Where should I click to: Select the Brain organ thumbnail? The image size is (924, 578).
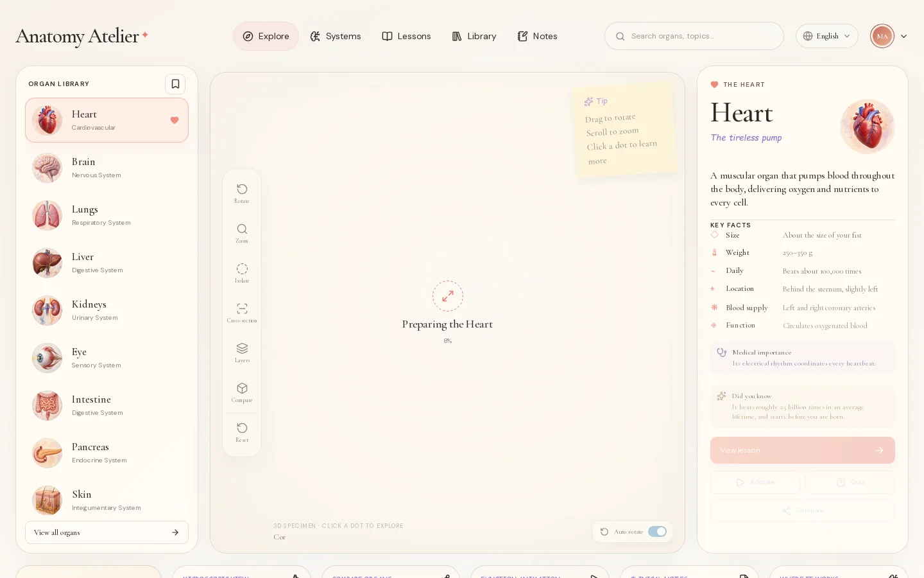[x=47, y=168]
